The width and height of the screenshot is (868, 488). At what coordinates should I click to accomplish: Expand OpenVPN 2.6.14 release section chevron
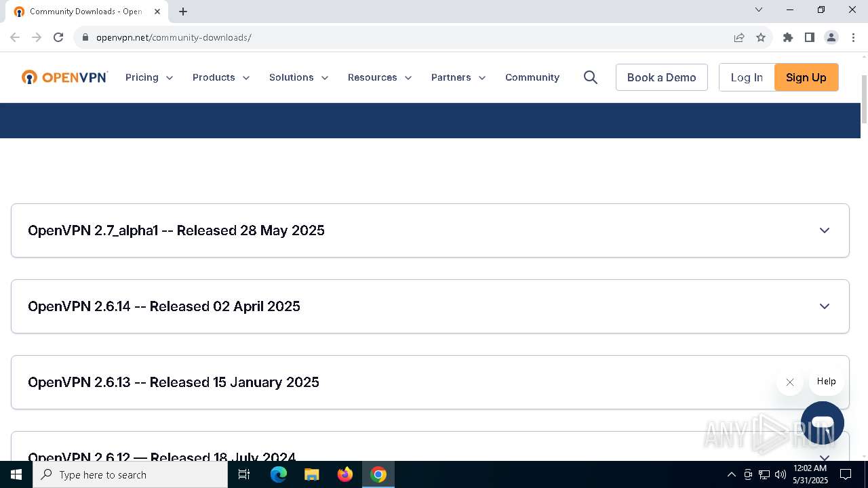[825, 306]
